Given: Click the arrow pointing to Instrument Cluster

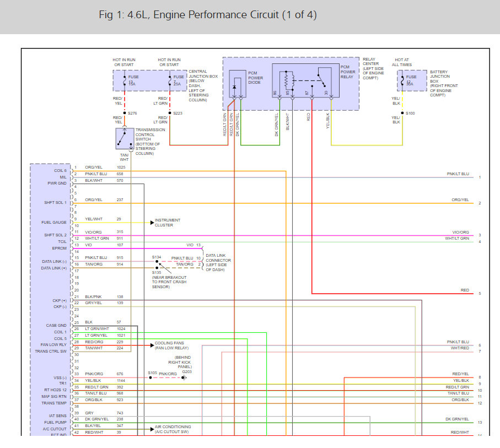Looking at the screenshot, I should (x=152, y=223).
